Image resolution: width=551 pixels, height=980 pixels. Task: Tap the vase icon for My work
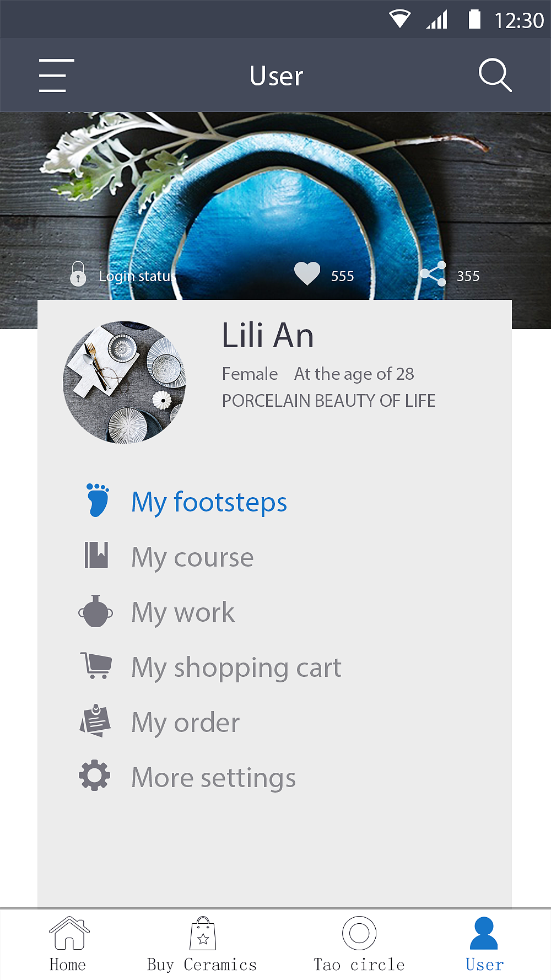[96, 611]
